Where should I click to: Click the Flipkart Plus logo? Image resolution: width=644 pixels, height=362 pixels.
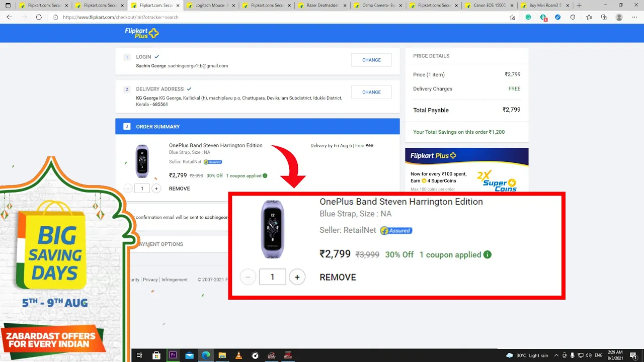point(141,33)
